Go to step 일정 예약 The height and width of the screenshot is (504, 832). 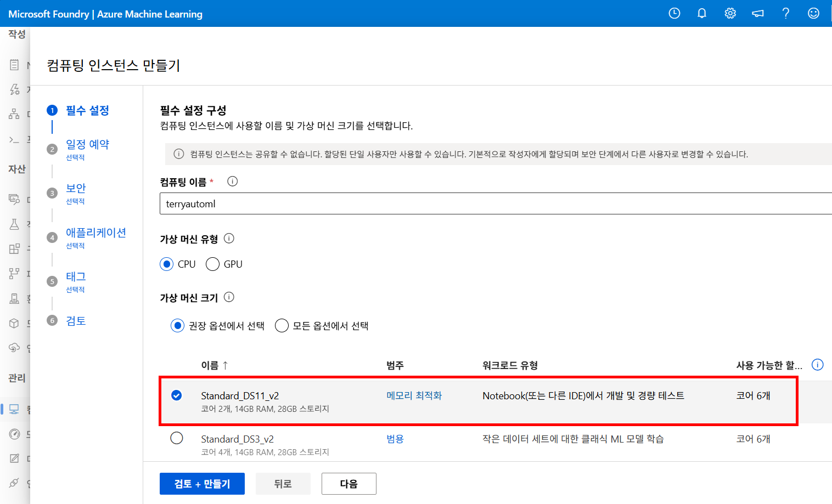point(87,144)
